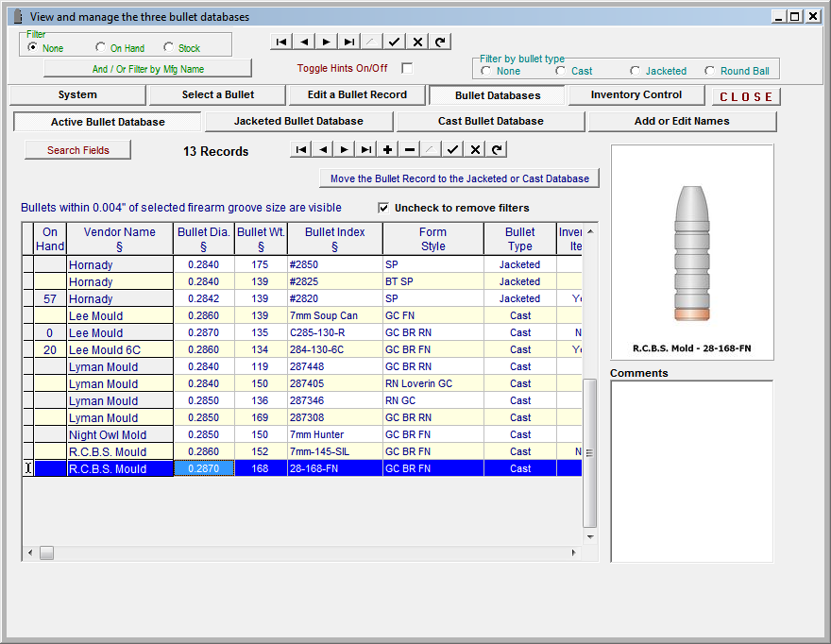Refresh data in navigator beside 13 Records
This screenshot has height=644, width=831.
(x=497, y=149)
